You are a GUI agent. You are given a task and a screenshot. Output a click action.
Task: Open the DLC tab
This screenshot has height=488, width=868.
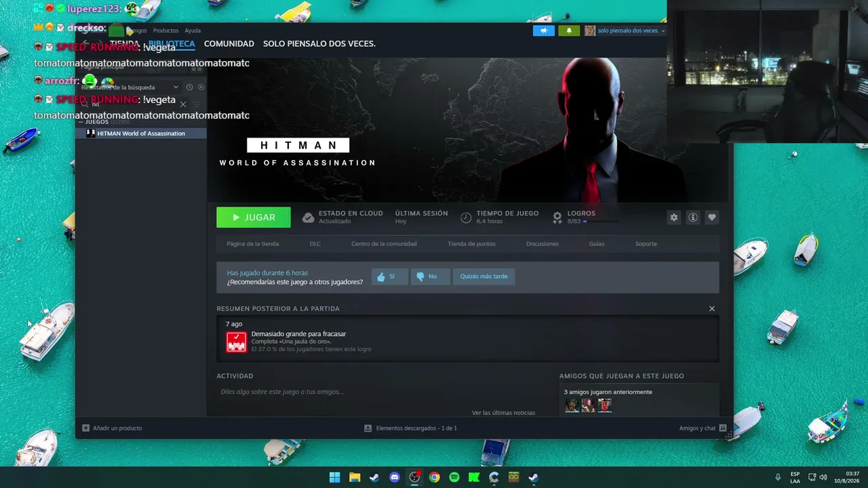coord(315,244)
